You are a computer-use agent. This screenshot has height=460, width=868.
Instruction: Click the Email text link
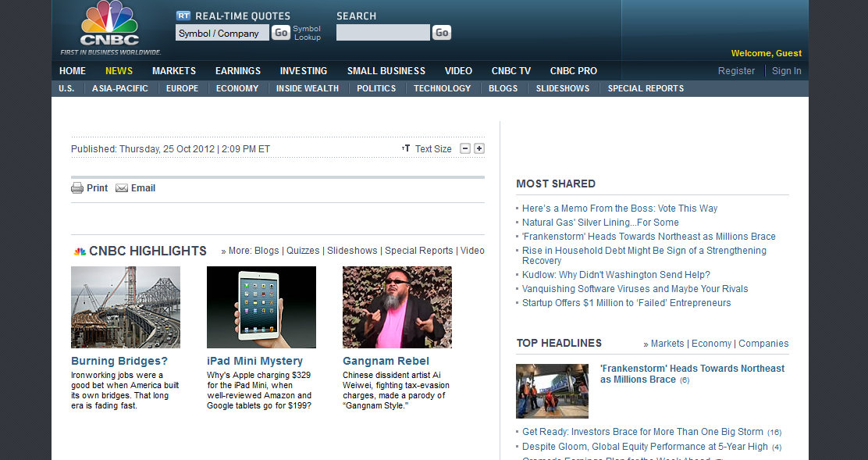pos(143,188)
